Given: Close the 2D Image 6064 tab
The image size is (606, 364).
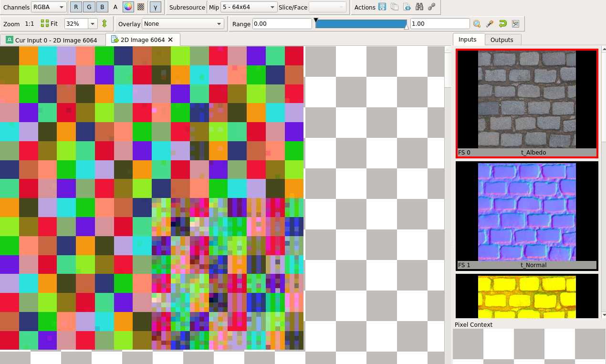Looking at the screenshot, I should coord(171,40).
